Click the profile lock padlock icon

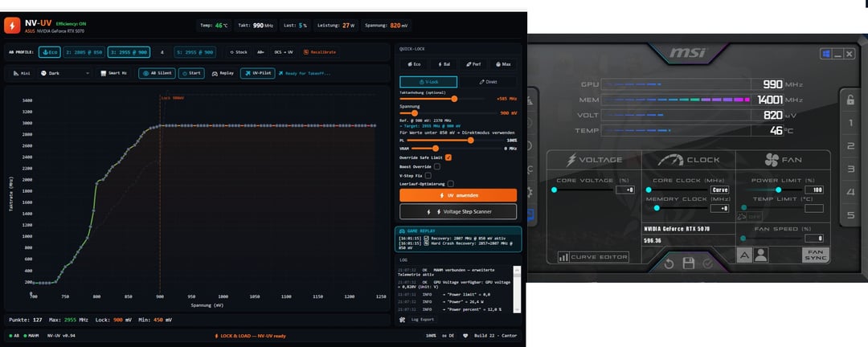tap(850, 100)
